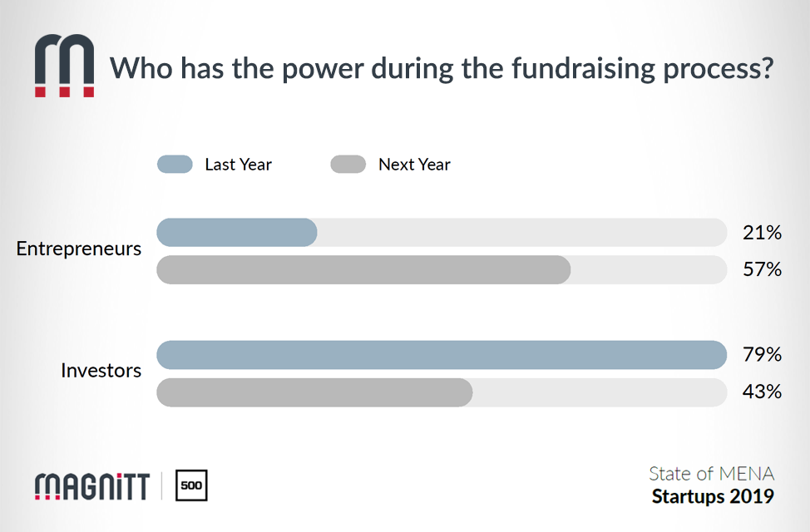Select the Next Year legend label

click(x=414, y=165)
